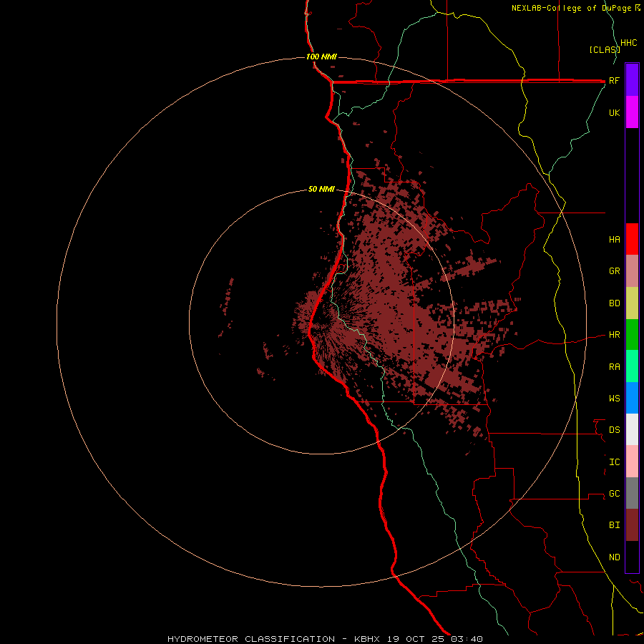Click the UK legend label
Viewport: 644px width, 644px height.
tap(614, 113)
